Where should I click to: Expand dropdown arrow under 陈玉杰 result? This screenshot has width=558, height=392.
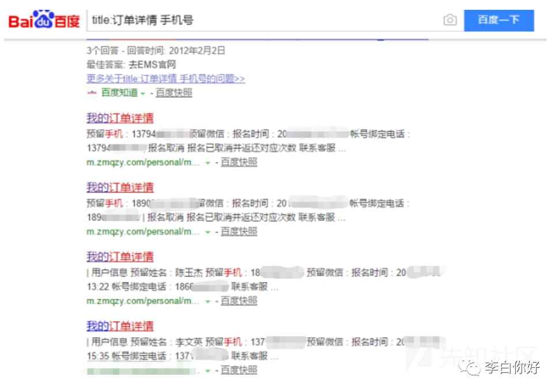(x=208, y=302)
